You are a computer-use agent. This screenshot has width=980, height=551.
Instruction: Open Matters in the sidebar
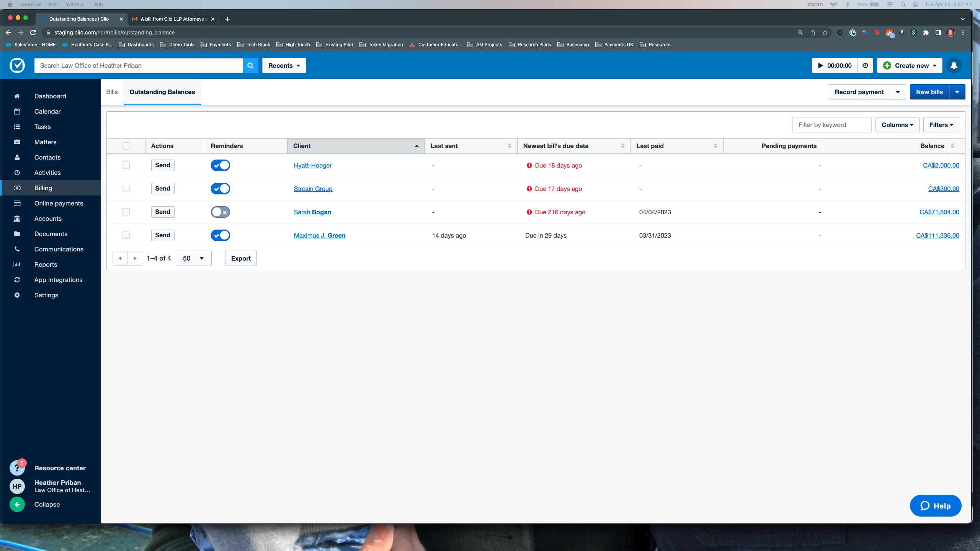click(x=50, y=142)
